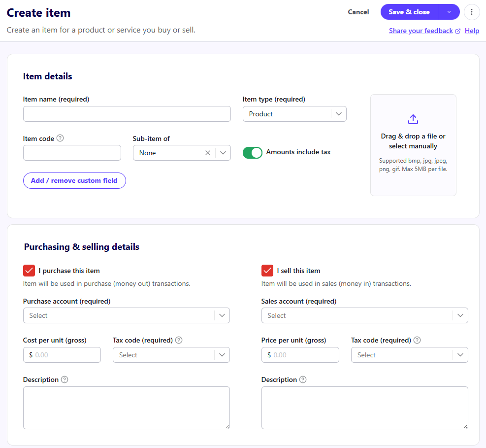This screenshot has width=486, height=448.
Task: Open Save & close split-button arrow
Action: pyautogui.click(x=449, y=12)
